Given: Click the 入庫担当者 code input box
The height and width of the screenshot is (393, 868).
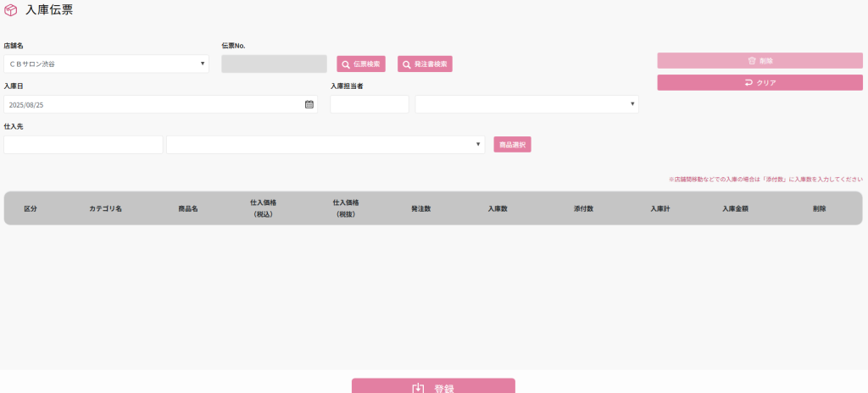Looking at the screenshot, I should coord(370,104).
